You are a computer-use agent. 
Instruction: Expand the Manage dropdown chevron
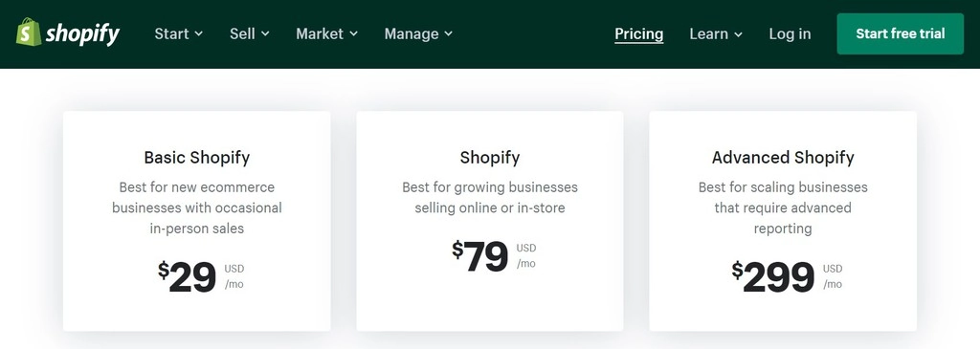(x=448, y=33)
